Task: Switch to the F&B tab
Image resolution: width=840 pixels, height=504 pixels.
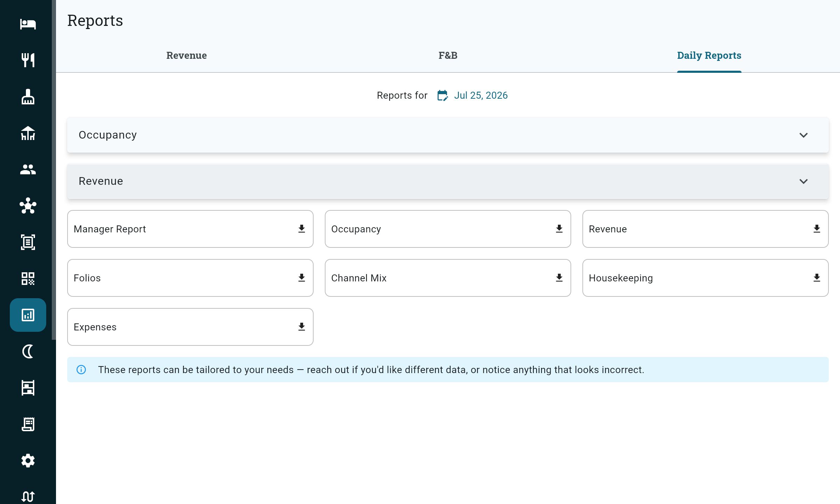Action: tap(448, 55)
